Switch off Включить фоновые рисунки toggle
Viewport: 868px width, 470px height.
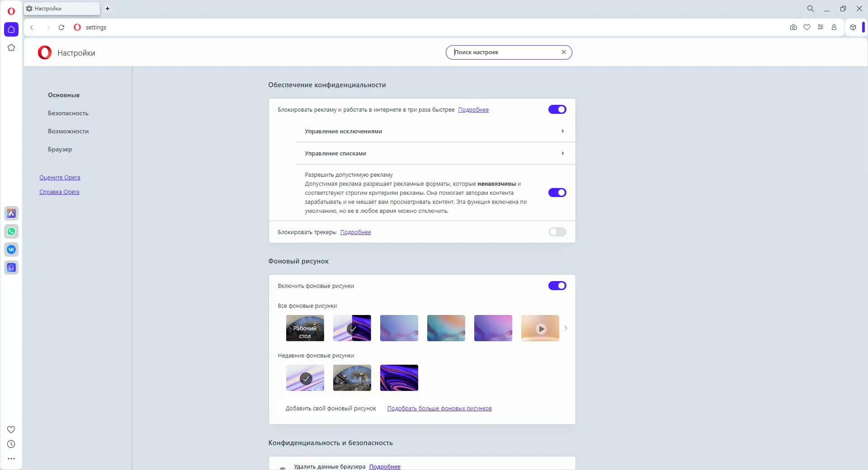(x=557, y=286)
